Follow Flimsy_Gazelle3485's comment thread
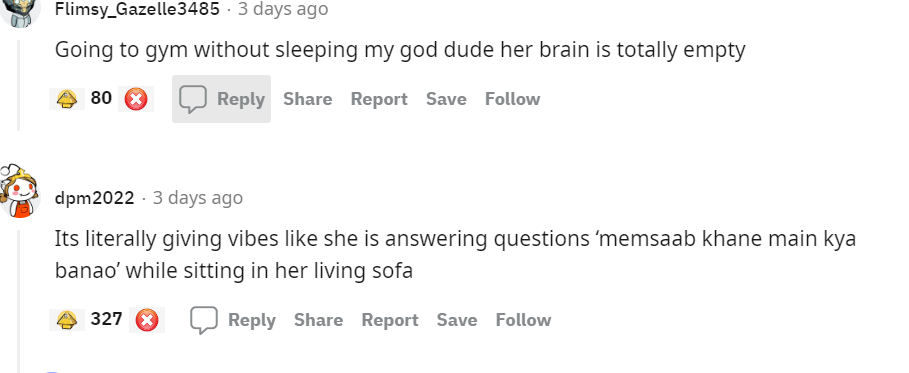The width and height of the screenshot is (909, 373). tap(512, 99)
